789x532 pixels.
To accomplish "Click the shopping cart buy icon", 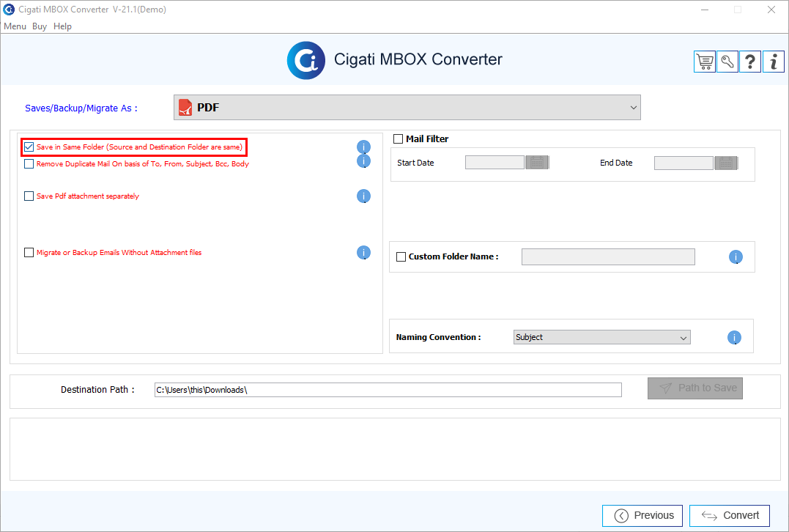I will tap(705, 62).
